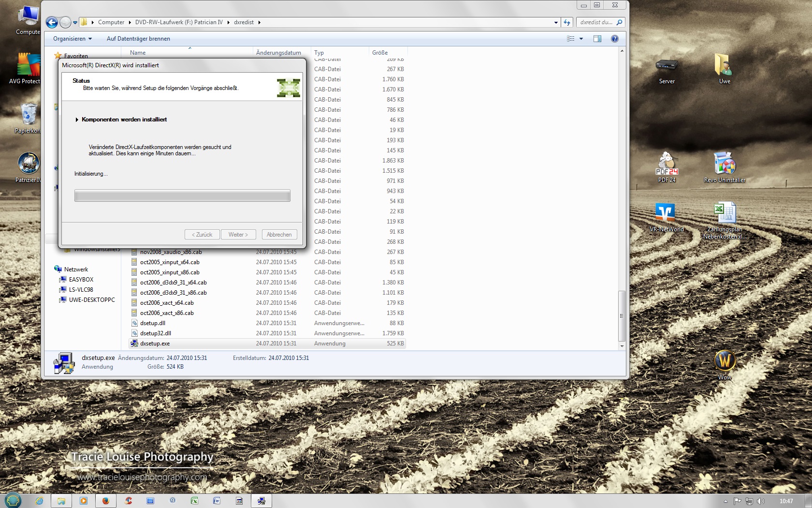Open the view options dropdown arrow
Screen dimensions: 812x508
pos(581,39)
